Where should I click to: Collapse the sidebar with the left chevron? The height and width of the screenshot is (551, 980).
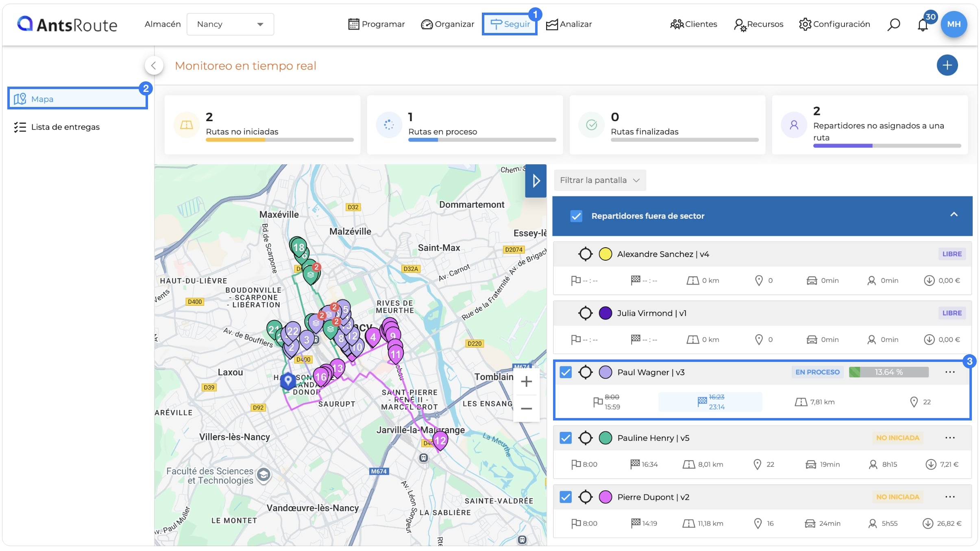pyautogui.click(x=154, y=65)
